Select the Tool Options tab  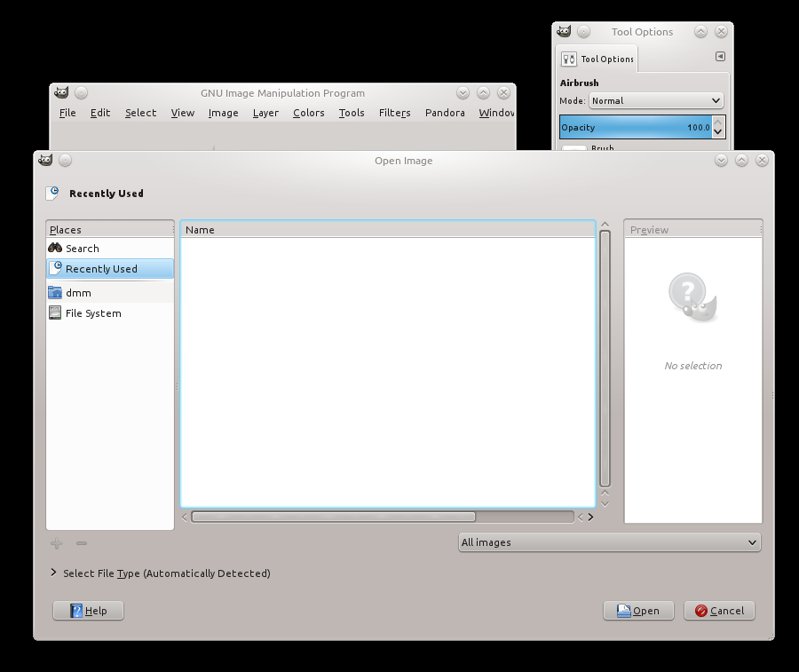tap(597, 59)
